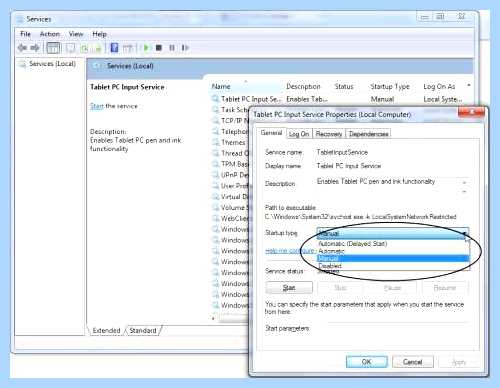Click the Export List toolbar icon
The image size is (500, 388).
tap(97, 48)
